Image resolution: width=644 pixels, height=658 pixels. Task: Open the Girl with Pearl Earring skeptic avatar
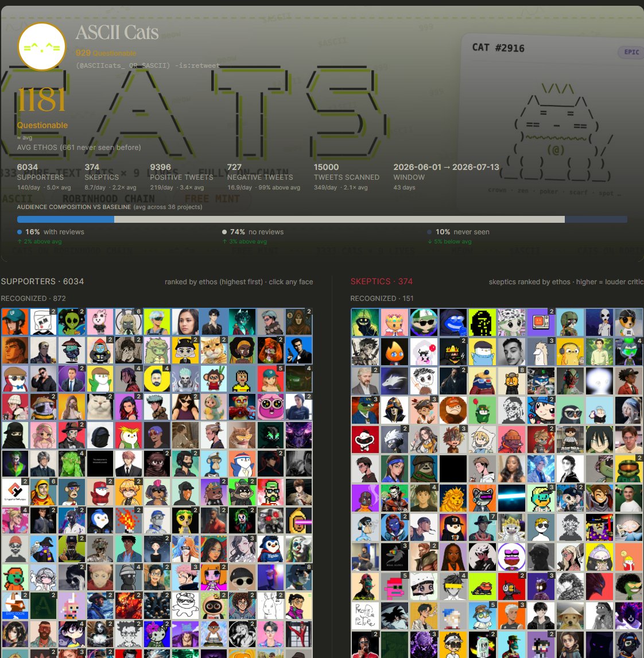629,411
